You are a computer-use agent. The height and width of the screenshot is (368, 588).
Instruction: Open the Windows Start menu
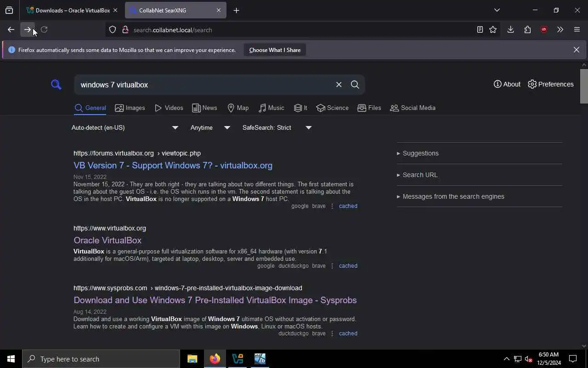tap(11, 359)
